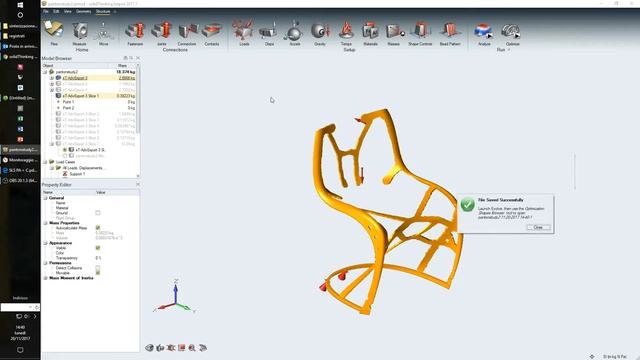
Task: Select the checked alternative radio under the last part
Action: pyautogui.click(x=64, y=150)
